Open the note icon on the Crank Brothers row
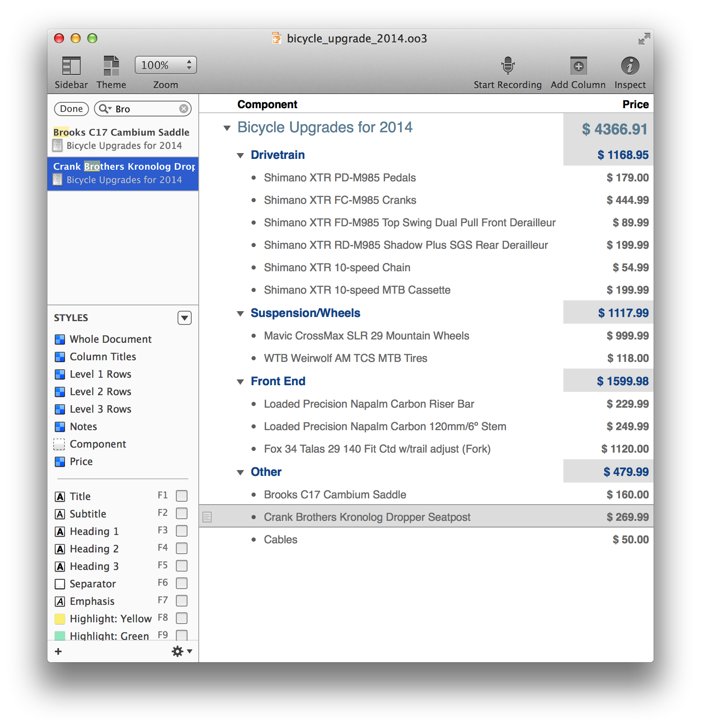The height and width of the screenshot is (728, 701). click(x=207, y=517)
